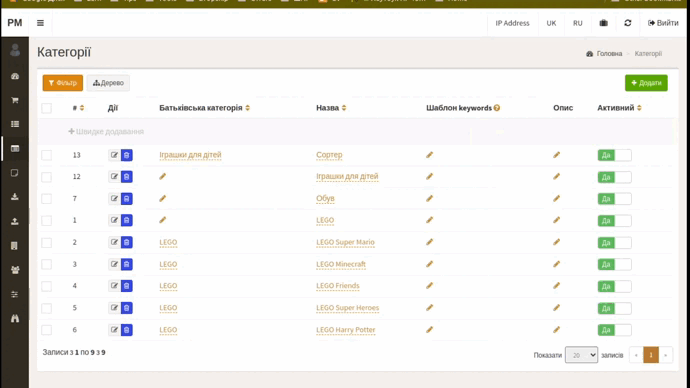
Task: Toggle active switch for Сортер
Action: pos(614,155)
